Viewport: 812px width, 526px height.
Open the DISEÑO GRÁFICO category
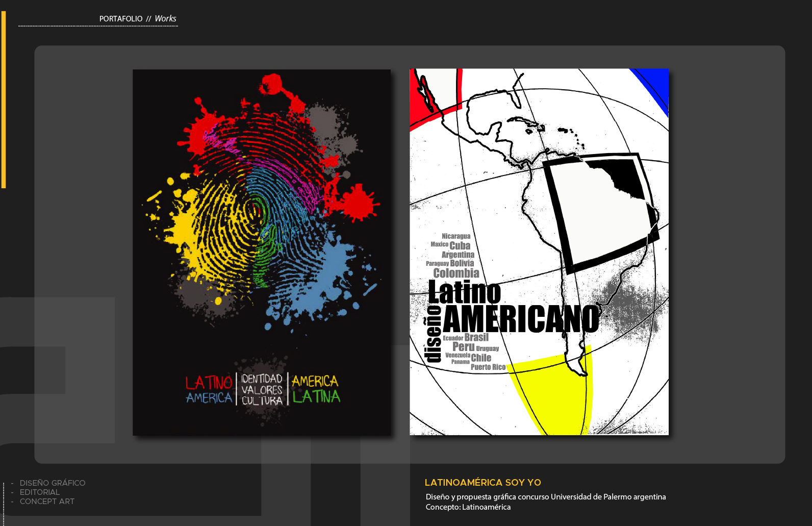tap(53, 483)
